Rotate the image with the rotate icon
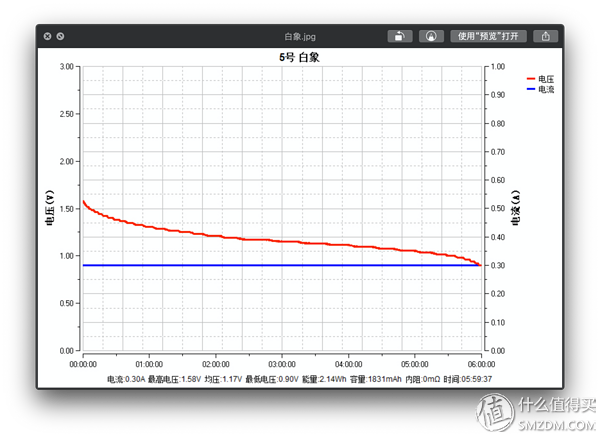 400,36
